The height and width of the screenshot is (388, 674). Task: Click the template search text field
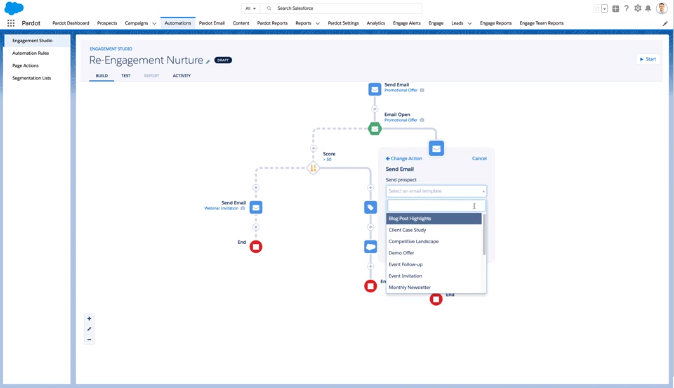[436, 206]
